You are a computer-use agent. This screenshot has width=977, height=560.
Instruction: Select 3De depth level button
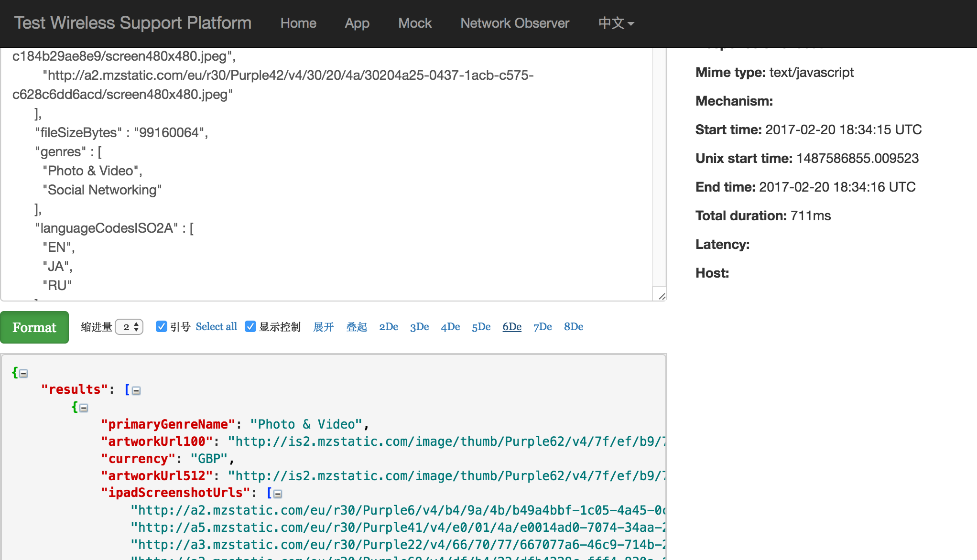[419, 327]
